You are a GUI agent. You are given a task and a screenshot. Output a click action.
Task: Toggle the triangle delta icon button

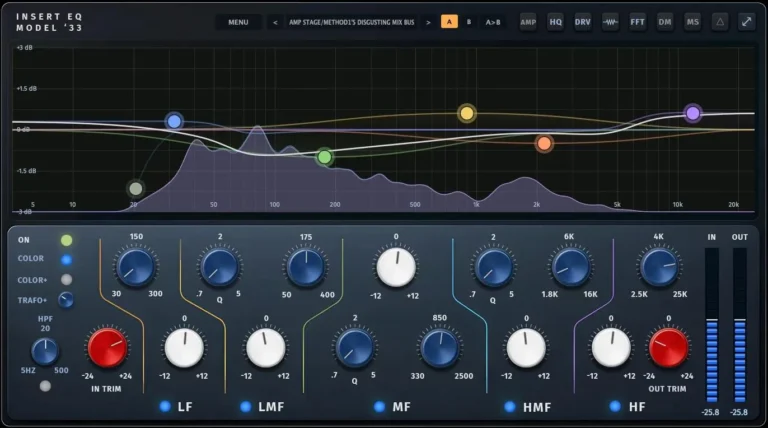(720, 22)
